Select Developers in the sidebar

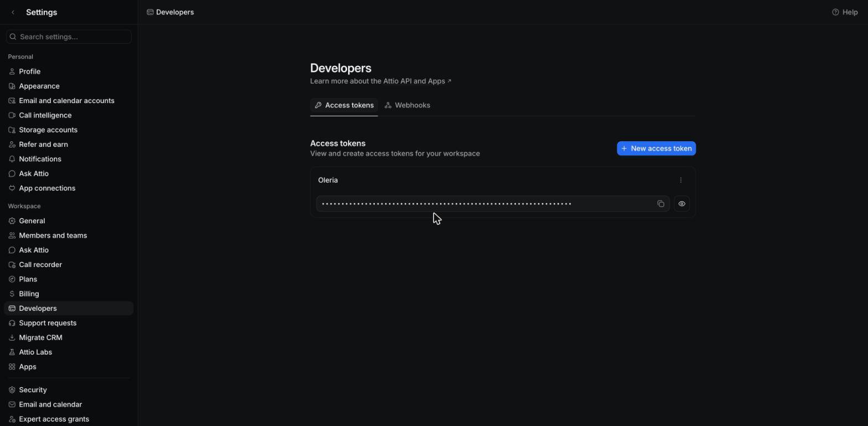[69, 309]
